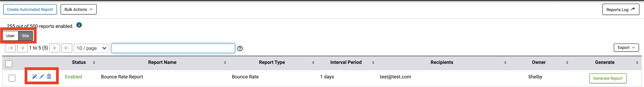Focus the report search input field
The height and width of the screenshot is (87, 644).
pyautogui.click(x=173, y=48)
